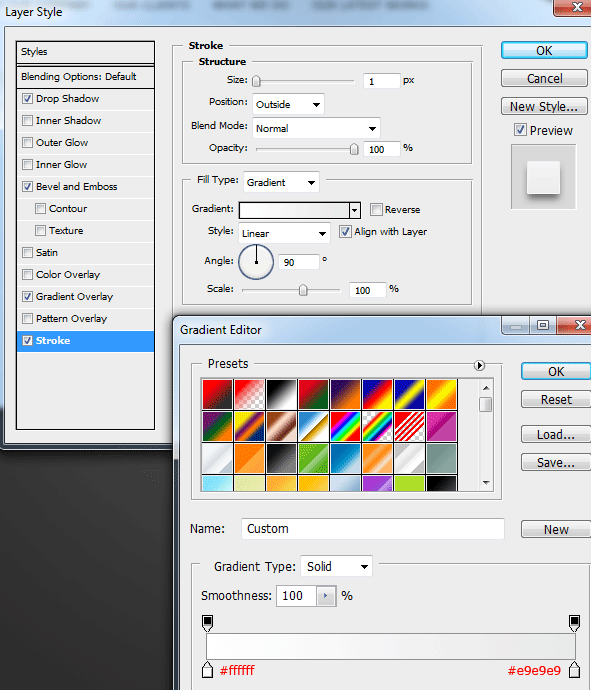Select the #e9e9e9 gray color stop
The image size is (591, 690).
(574, 669)
